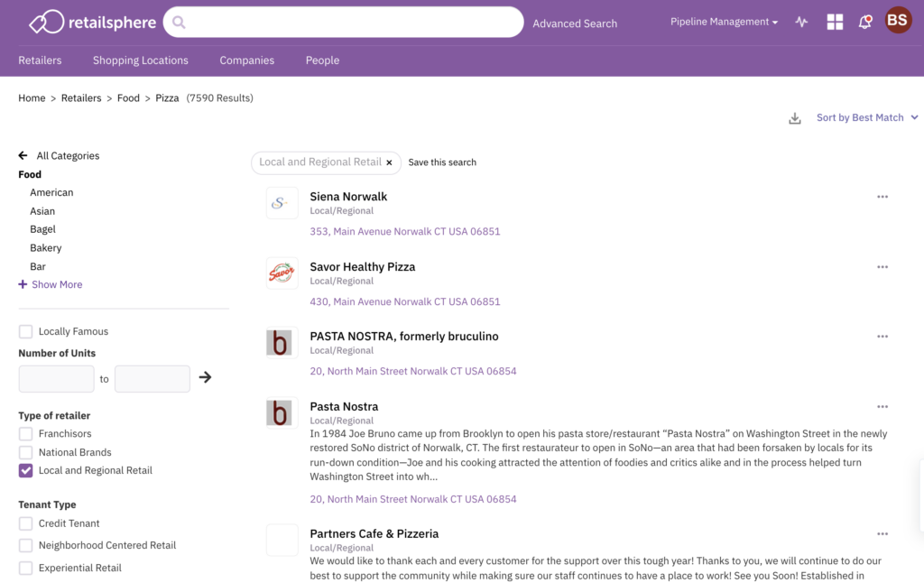The width and height of the screenshot is (924, 583).
Task: Download the results list
Action: coord(795,118)
